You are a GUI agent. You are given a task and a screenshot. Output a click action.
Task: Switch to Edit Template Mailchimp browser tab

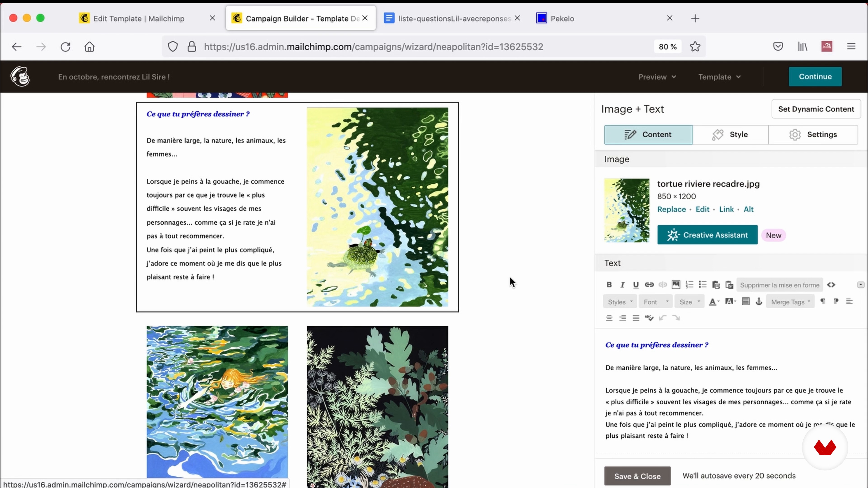tap(139, 18)
